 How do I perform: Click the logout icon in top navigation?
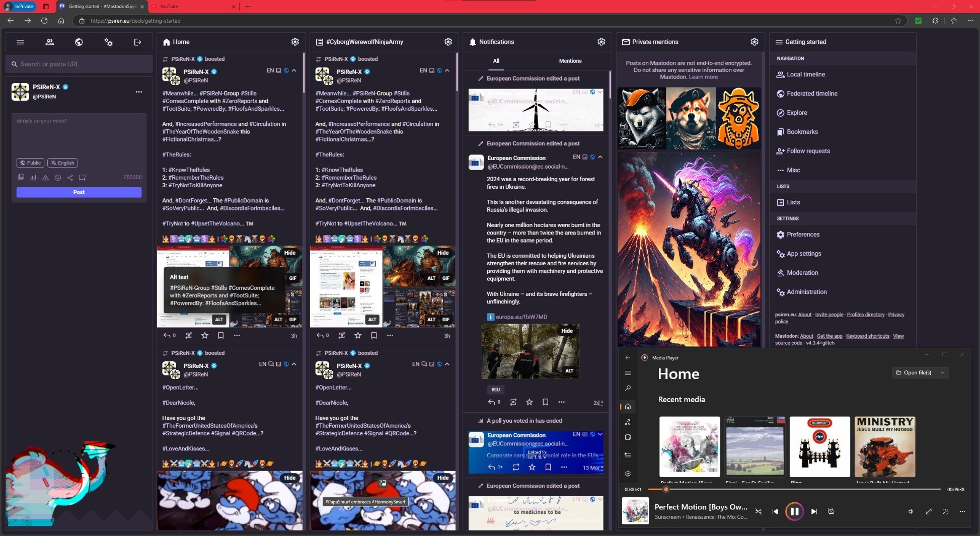(137, 42)
